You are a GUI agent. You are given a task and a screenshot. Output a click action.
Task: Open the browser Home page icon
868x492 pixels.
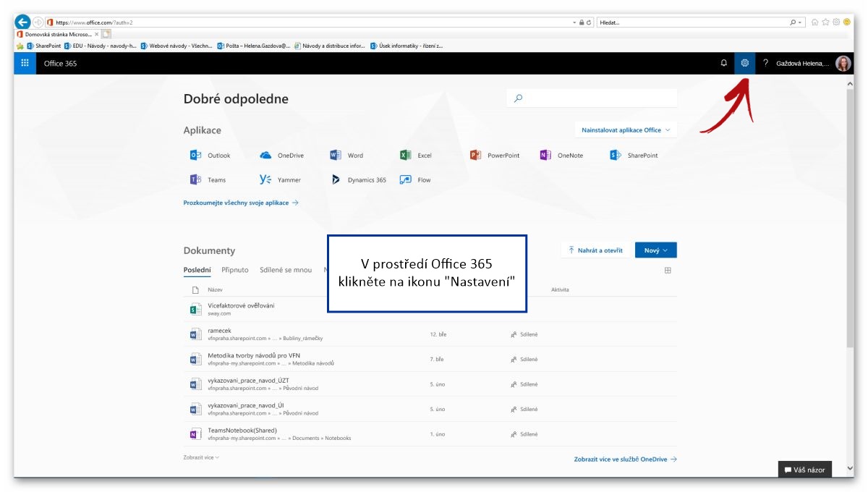pyautogui.click(x=815, y=22)
